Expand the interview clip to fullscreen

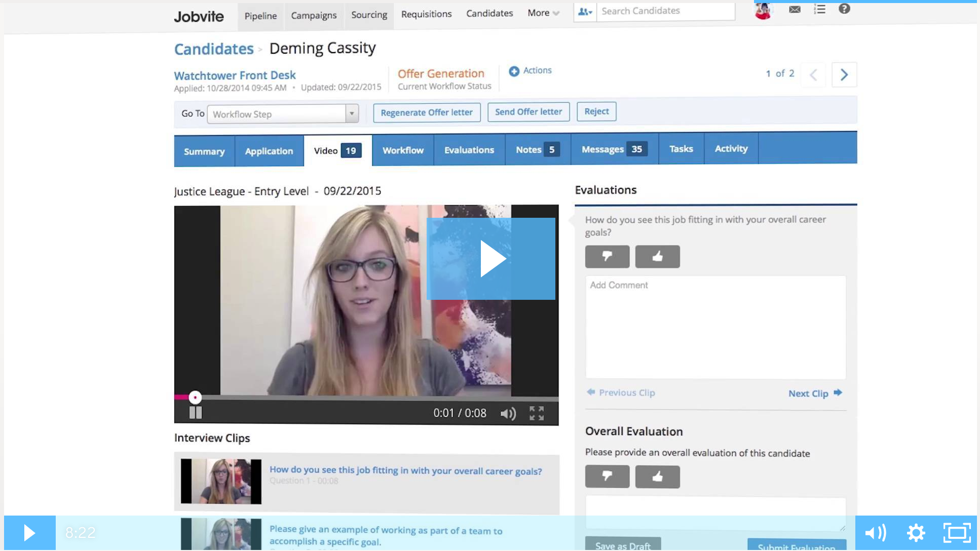(x=537, y=413)
